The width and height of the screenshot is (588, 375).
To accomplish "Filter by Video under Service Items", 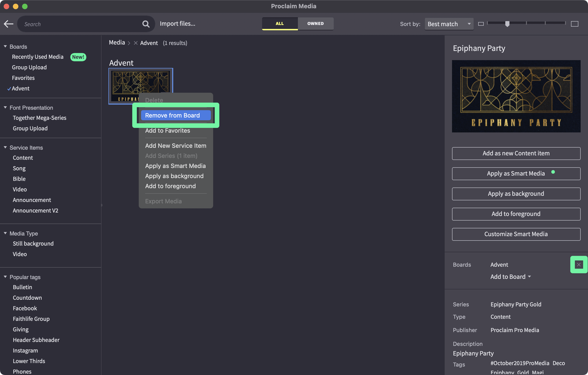I will [20, 189].
